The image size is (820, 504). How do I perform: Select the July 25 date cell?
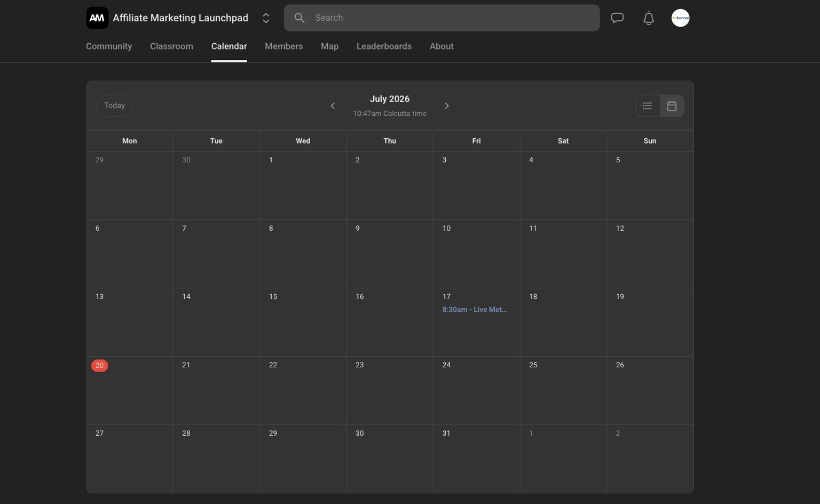(563, 391)
